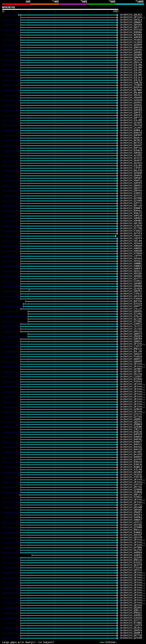Click the query end position 439

click(115, 11)
